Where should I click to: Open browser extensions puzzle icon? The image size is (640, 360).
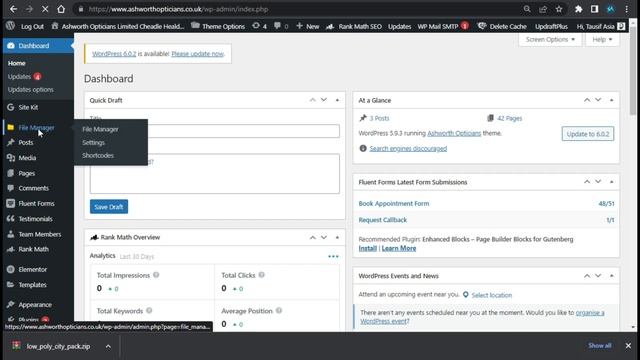point(578,9)
